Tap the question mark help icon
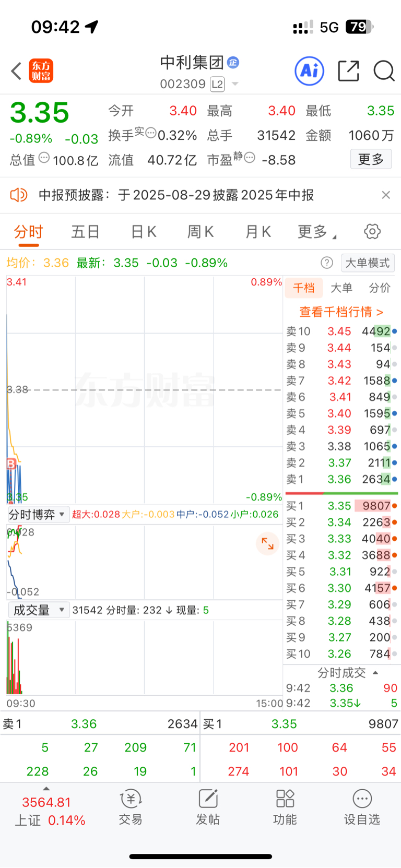 (327, 263)
